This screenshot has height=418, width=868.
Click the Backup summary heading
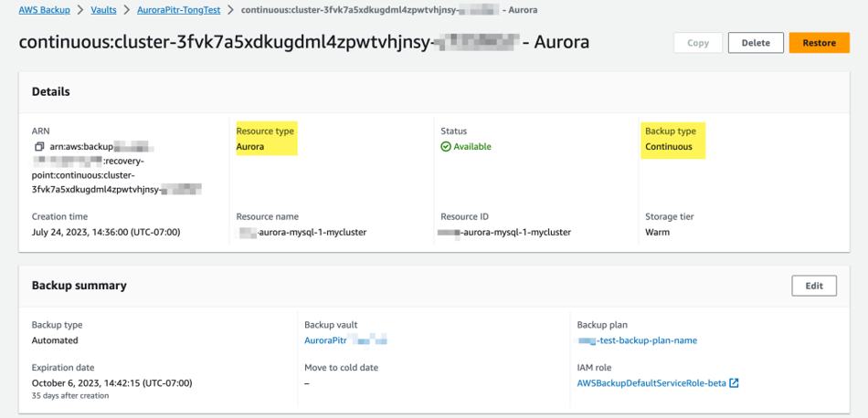point(79,286)
